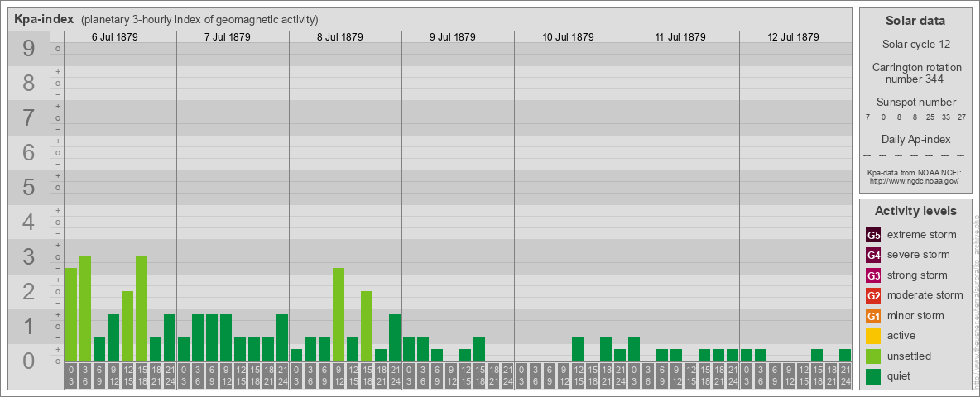Image resolution: width=980 pixels, height=397 pixels.
Task: Click the sunspot value 27
Action: click(961, 117)
